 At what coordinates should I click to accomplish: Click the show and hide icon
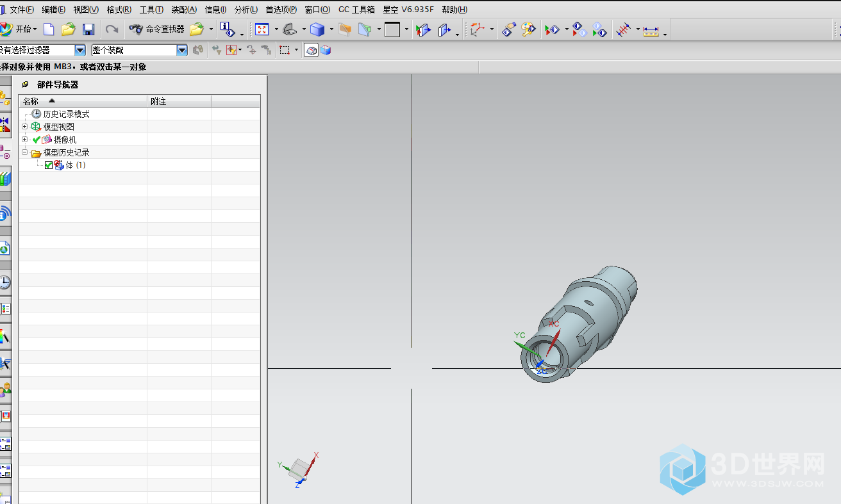pos(552,29)
